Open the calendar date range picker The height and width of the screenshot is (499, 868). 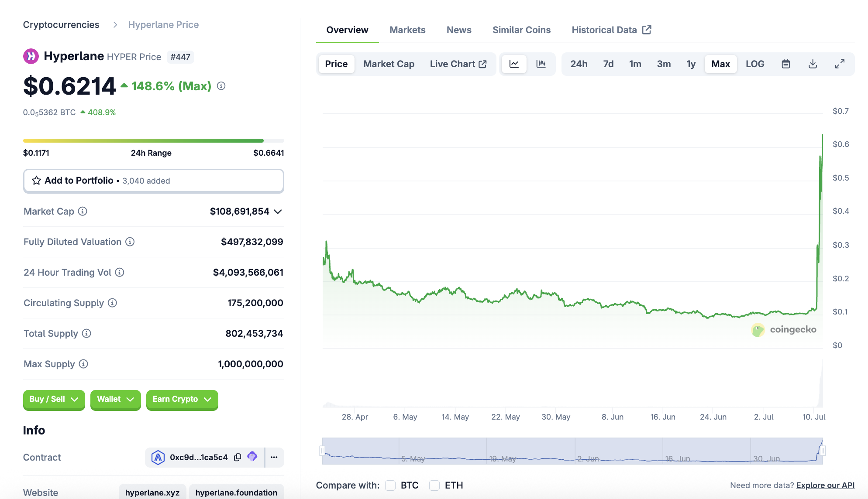785,64
